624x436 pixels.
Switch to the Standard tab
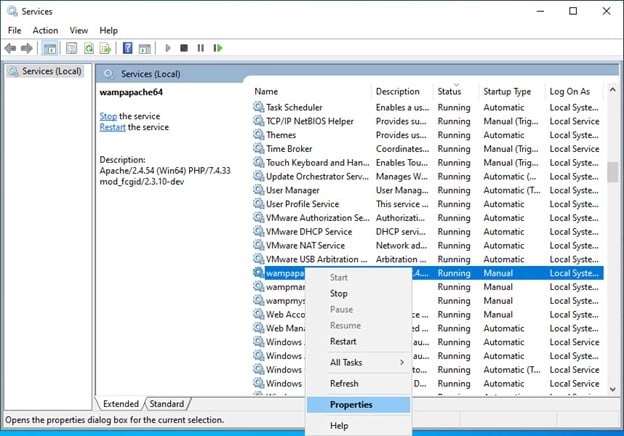point(167,404)
